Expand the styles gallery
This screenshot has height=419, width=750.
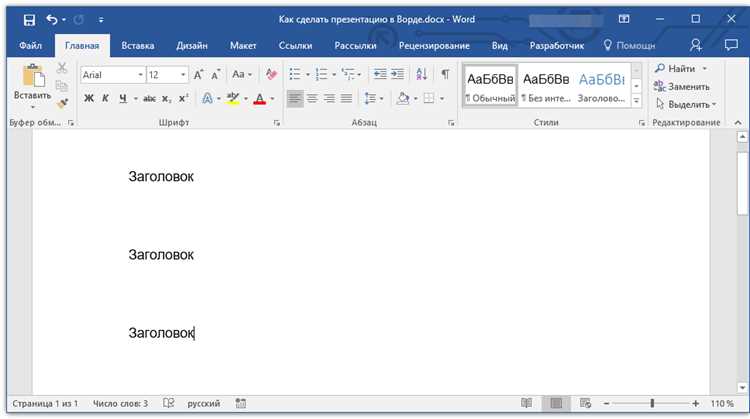coord(636,101)
